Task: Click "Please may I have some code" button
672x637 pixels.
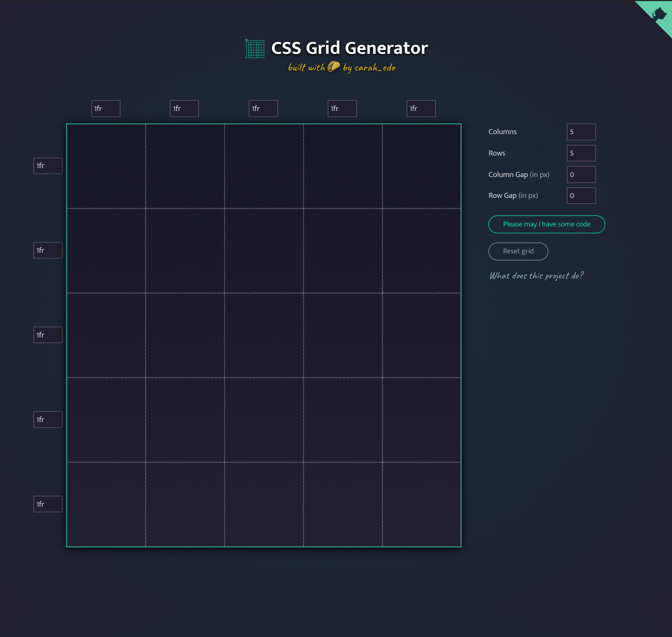Action: click(547, 224)
